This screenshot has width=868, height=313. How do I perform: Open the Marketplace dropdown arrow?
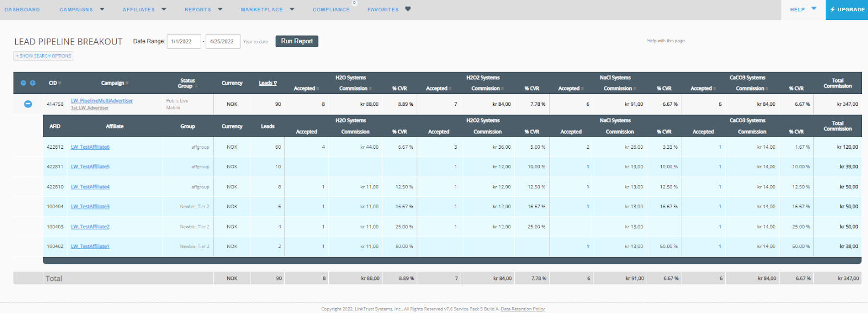click(x=292, y=9)
